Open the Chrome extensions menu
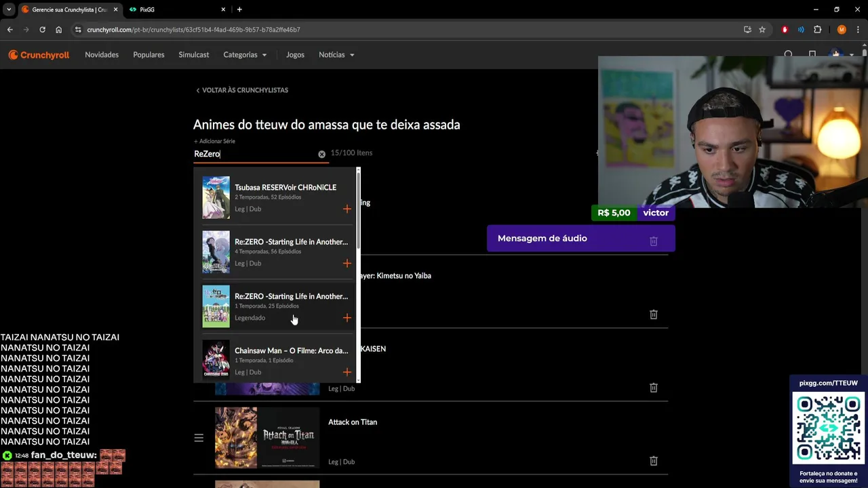The height and width of the screenshot is (488, 868). click(x=817, y=30)
